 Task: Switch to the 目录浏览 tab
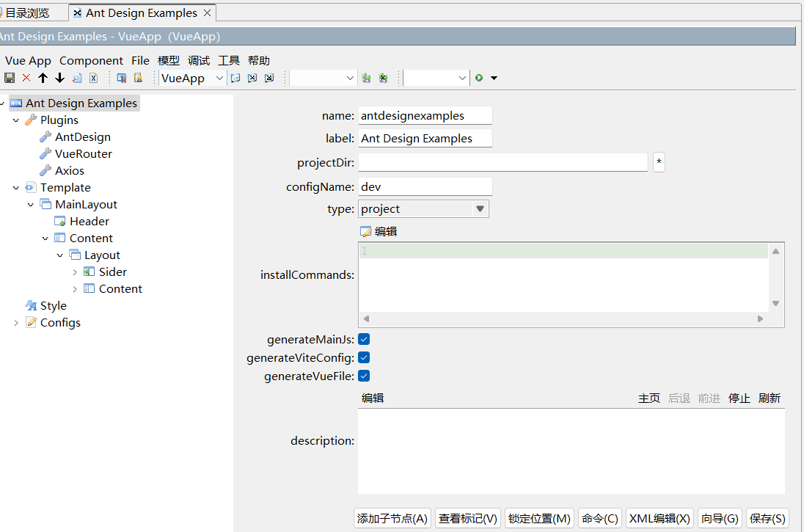pos(26,12)
